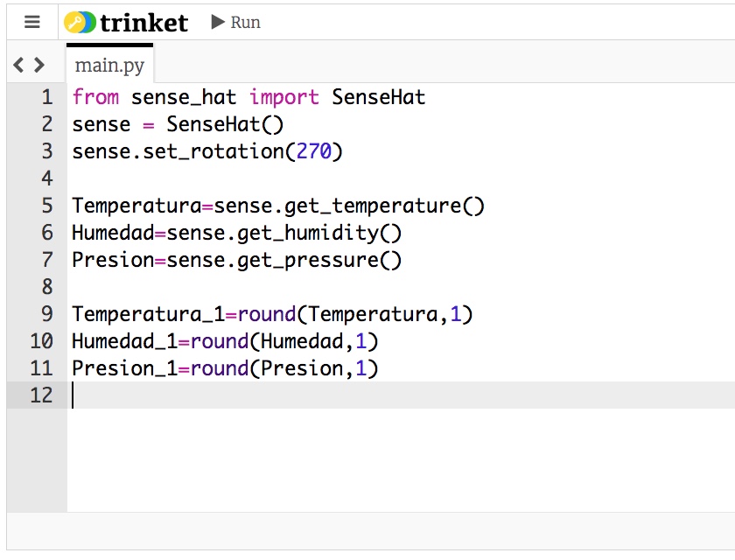Place cursor on the SenseHat import line
Screen dimensions: 735x560
[248, 97]
